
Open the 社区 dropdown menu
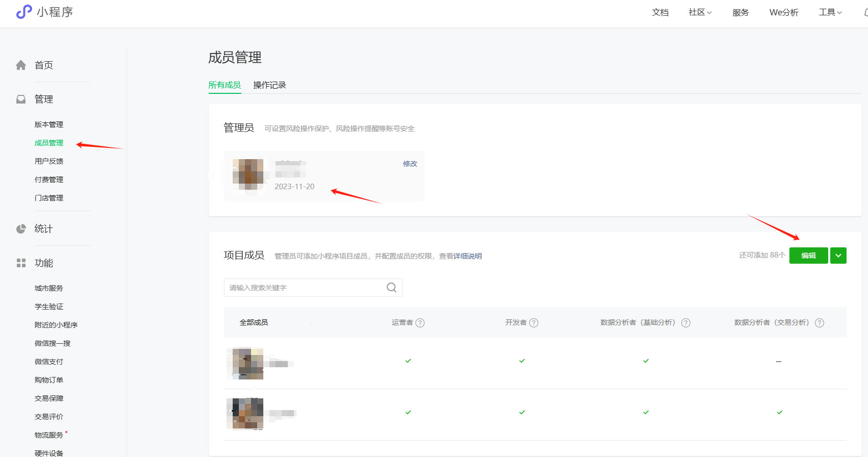[x=700, y=12]
